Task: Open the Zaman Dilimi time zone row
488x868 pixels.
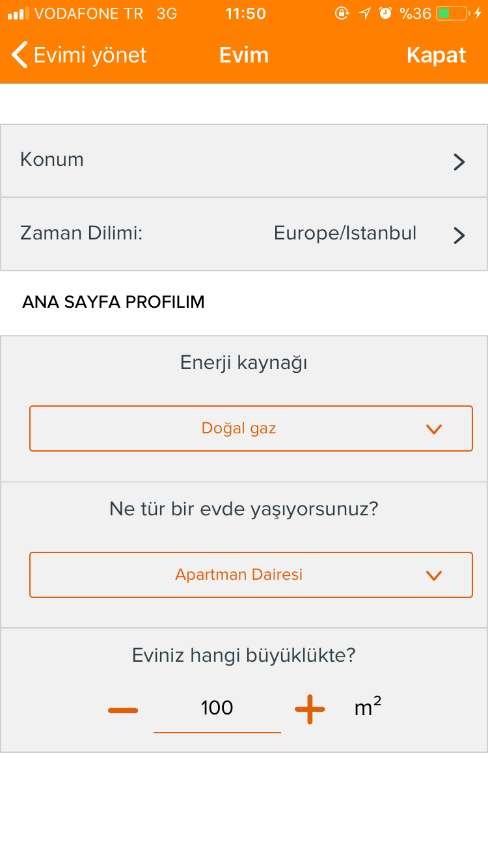Action: coord(244,234)
